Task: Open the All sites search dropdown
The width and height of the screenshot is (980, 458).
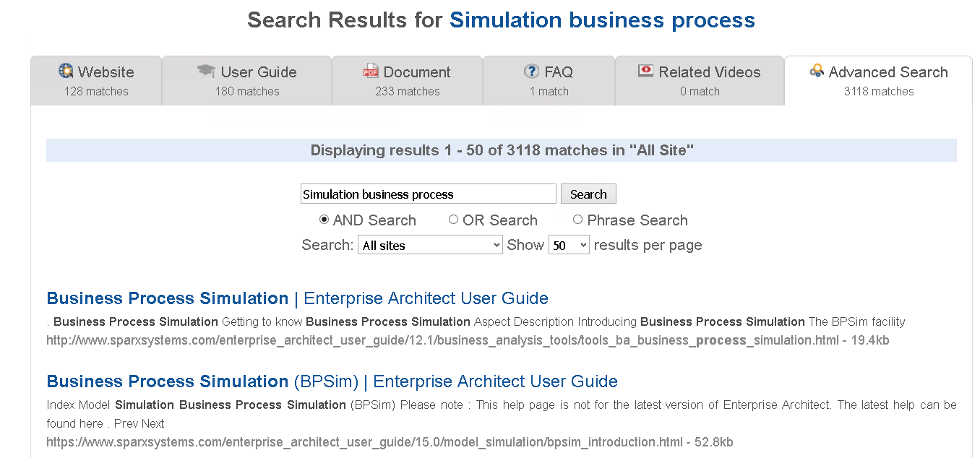Action: [430, 246]
